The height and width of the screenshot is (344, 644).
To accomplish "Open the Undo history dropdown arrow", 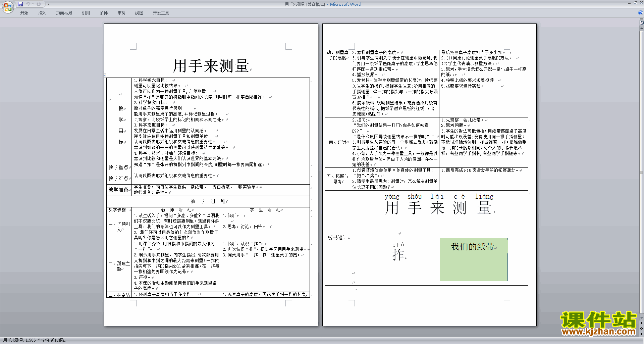I will pos(33,4).
